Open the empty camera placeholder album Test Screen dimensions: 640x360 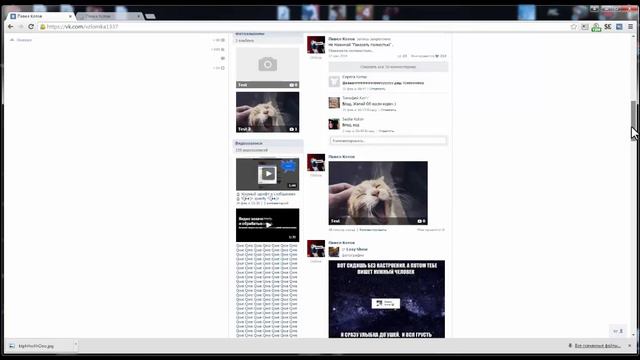pyautogui.click(x=267, y=68)
